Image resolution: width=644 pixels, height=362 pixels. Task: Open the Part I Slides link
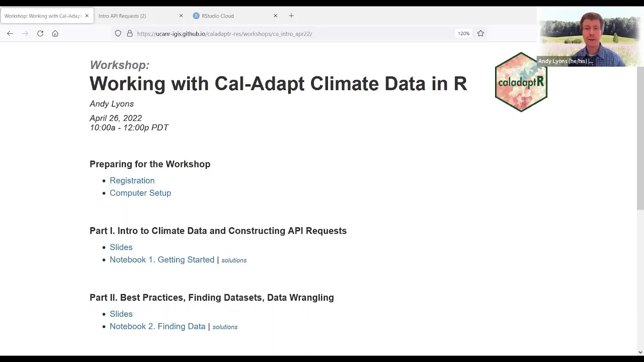coord(121,247)
